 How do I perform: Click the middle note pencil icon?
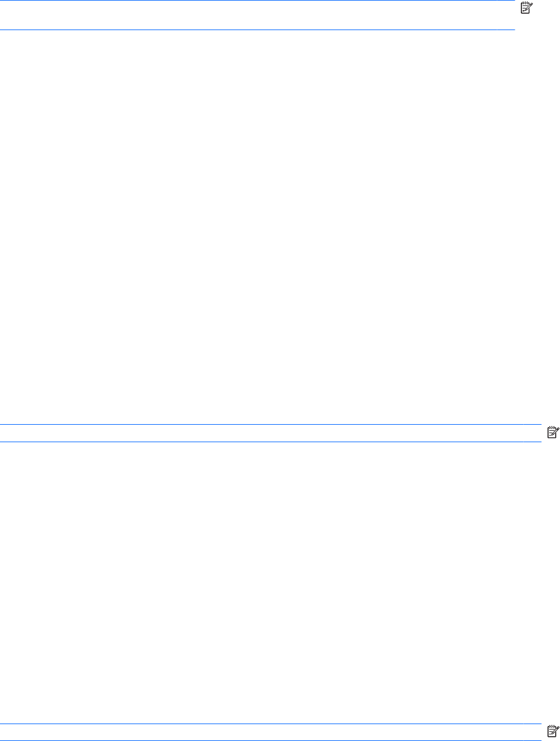(x=552, y=431)
